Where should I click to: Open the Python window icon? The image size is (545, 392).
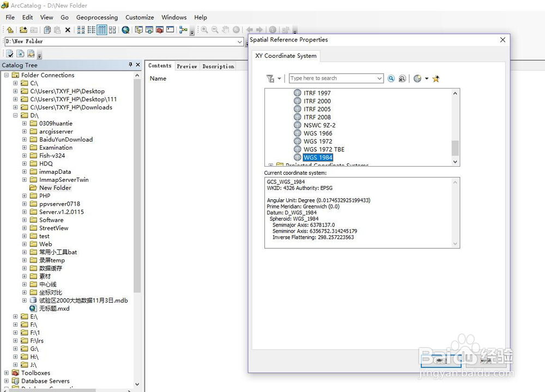point(170,30)
